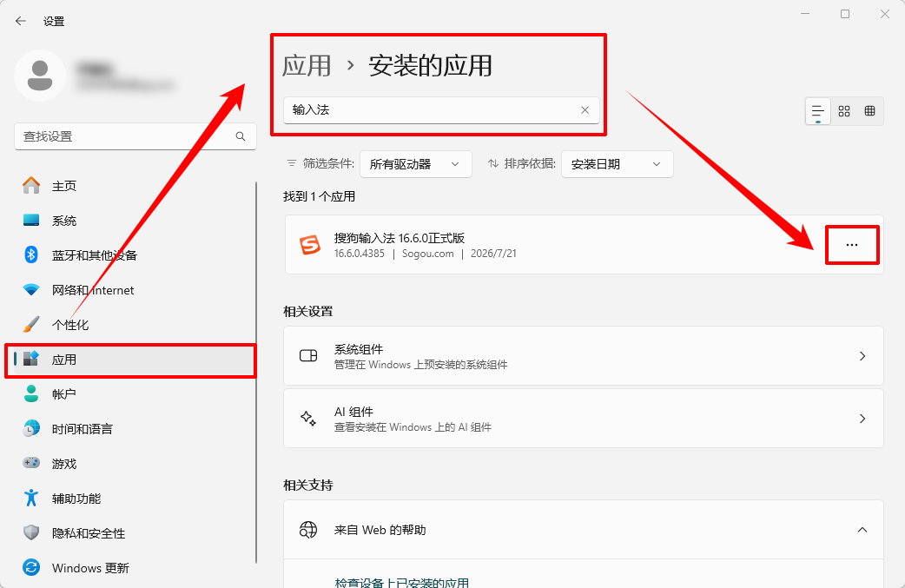The width and height of the screenshot is (905, 588).
Task: Click the Wi-Fi icon beside 网络和 Internet
Action: (31, 290)
